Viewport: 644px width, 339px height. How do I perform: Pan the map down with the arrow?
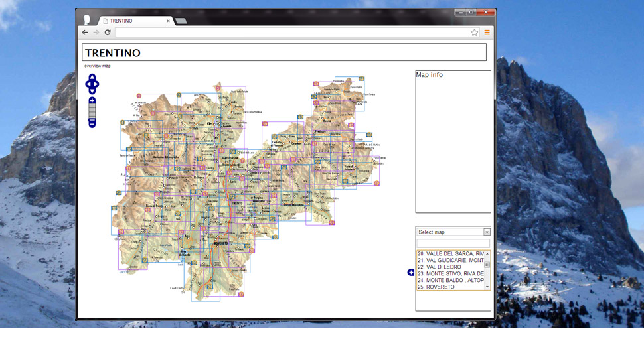coord(92,91)
